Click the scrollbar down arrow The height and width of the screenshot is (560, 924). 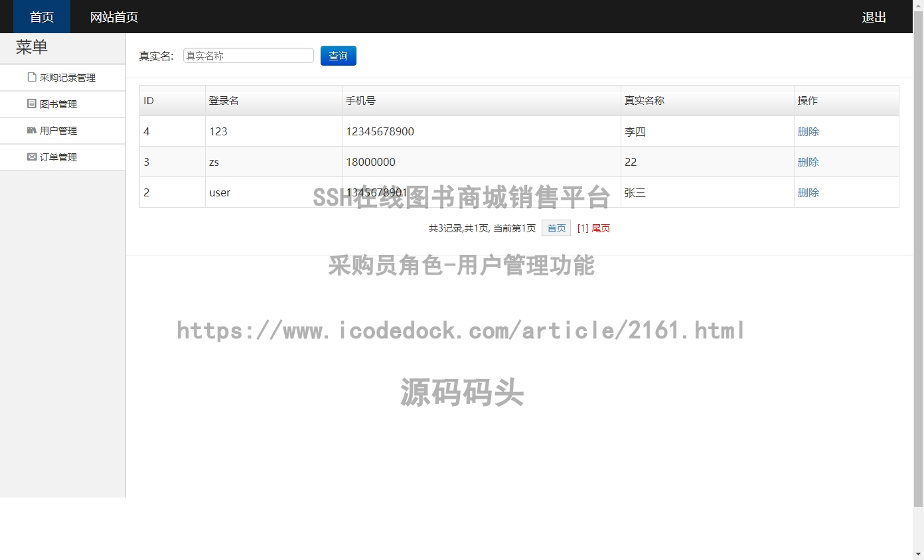pos(918,554)
